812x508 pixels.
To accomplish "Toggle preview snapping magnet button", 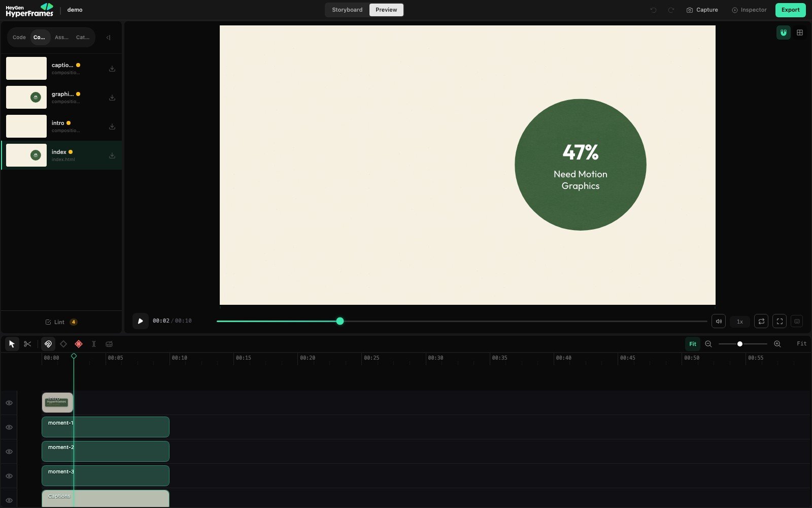I will (784, 33).
